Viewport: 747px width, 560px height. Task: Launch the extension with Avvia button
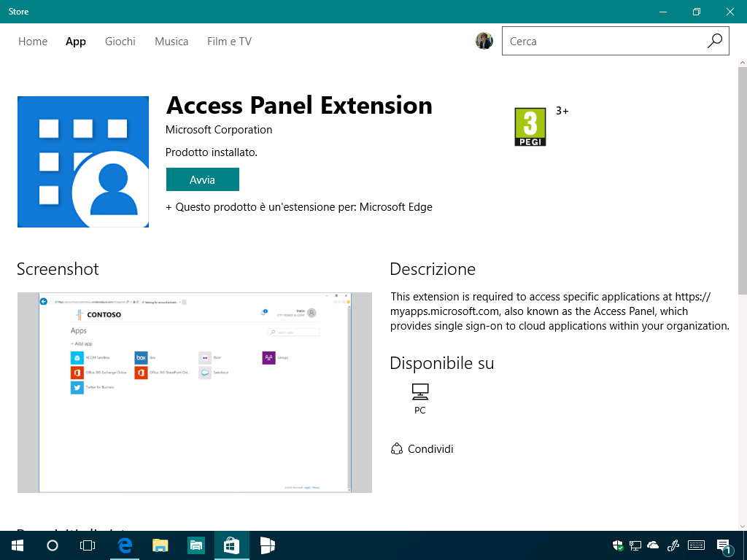coord(203,179)
